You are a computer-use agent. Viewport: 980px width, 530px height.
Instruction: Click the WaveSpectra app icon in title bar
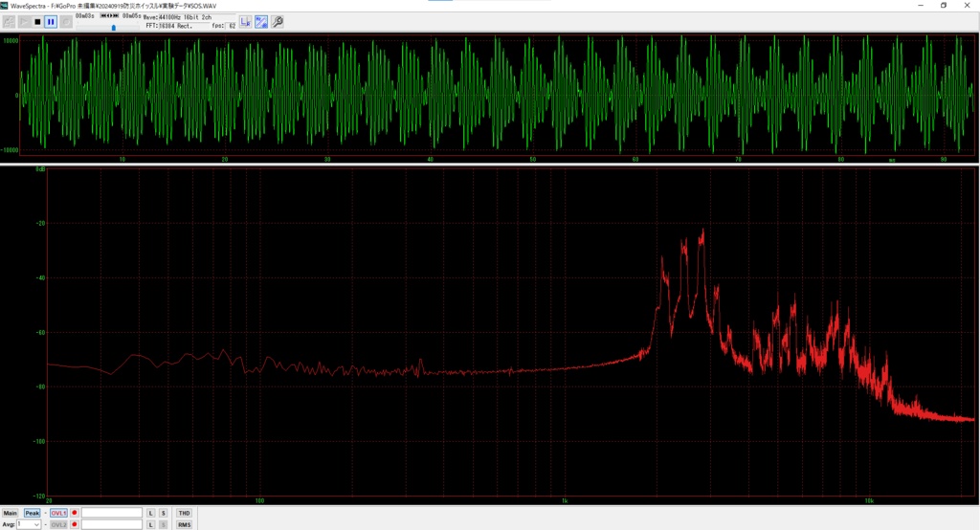point(5,5)
